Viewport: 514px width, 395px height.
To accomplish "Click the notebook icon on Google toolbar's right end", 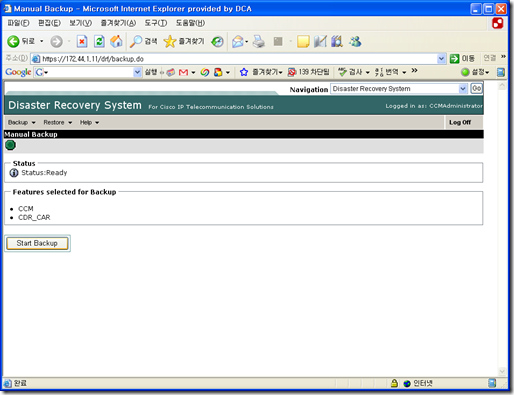I will pyautogui.click(x=500, y=72).
